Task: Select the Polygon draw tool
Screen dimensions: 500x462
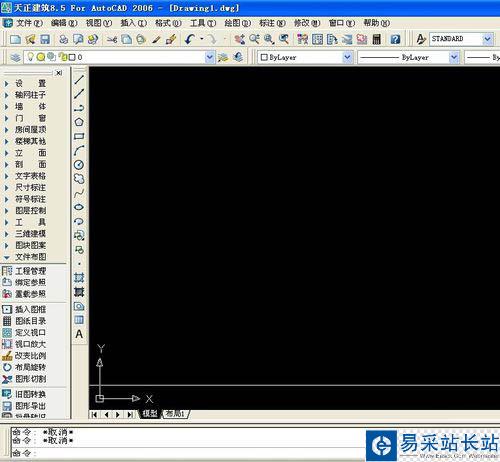Action: (79, 122)
